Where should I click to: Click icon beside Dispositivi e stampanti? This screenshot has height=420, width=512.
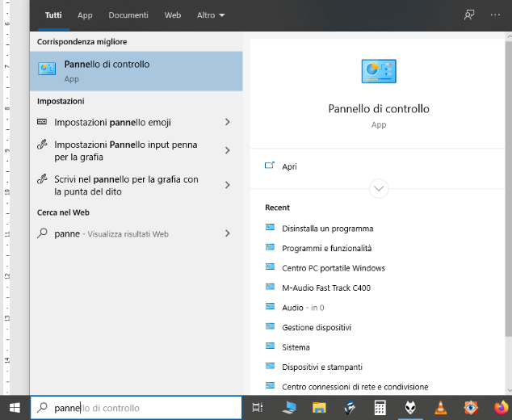(x=270, y=366)
